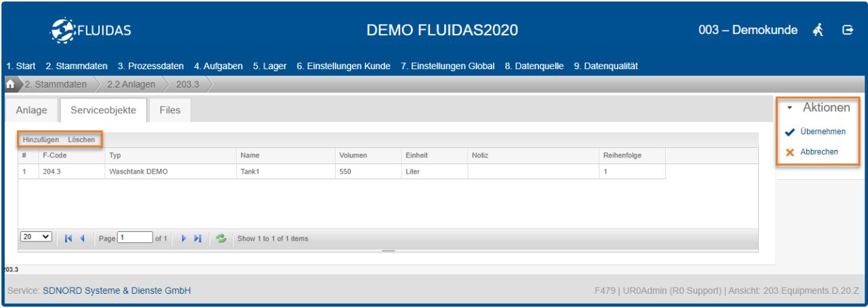Image resolution: width=868 pixels, height=308 pixels.
Task: Jump to last page of grid
Action: (x=198, y=238)
